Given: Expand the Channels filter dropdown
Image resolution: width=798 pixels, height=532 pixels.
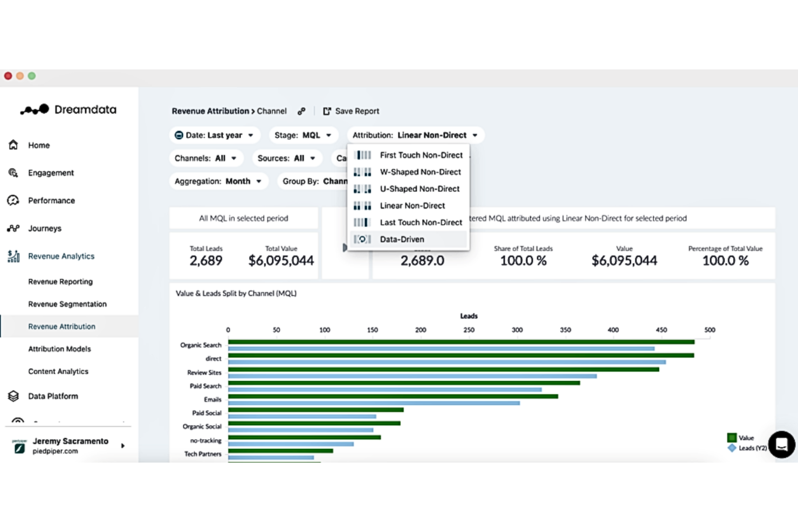Looking at the screenshot, I should click(206, 158).
